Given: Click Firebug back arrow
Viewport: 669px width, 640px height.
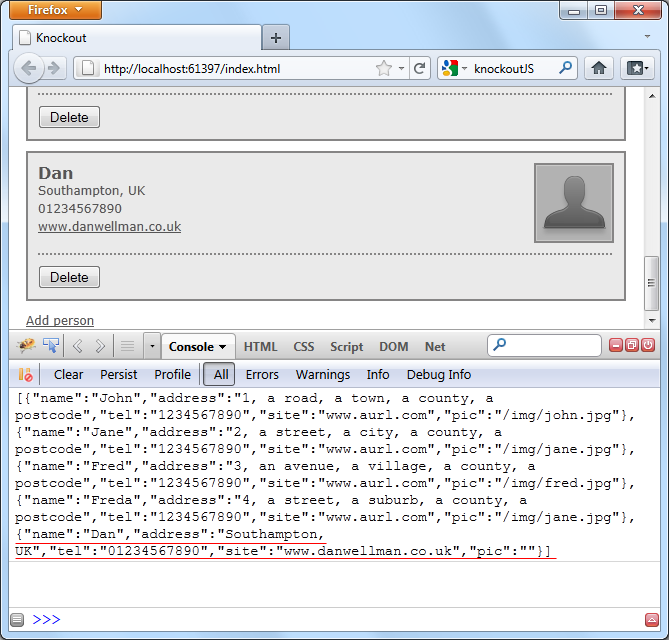Looking at the screenshot, I should (x=78, y=346).
